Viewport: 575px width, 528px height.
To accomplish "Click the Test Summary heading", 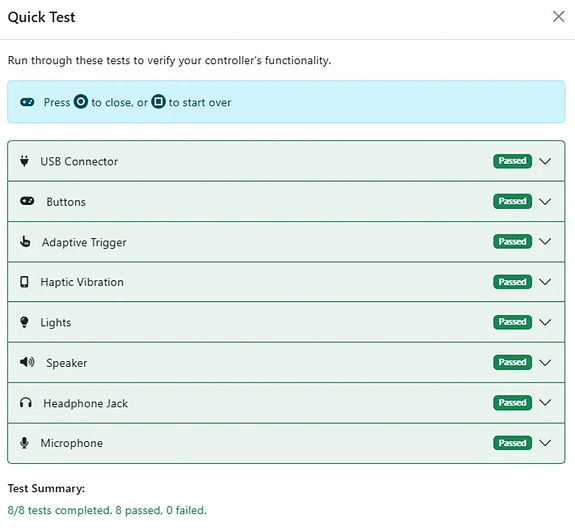I will click(x=46, y=489).
